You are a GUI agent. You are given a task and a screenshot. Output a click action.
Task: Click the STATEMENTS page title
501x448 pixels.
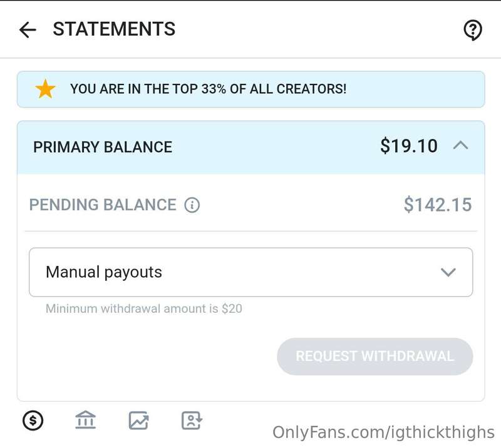point(114,29)
